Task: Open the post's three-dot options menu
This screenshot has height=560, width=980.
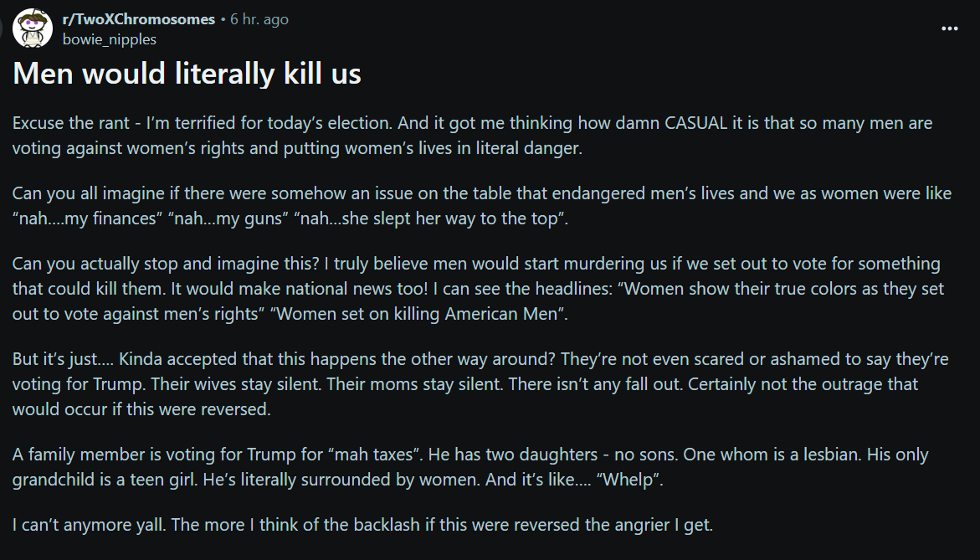Action: pyautogui.click(x=949, y=28)
